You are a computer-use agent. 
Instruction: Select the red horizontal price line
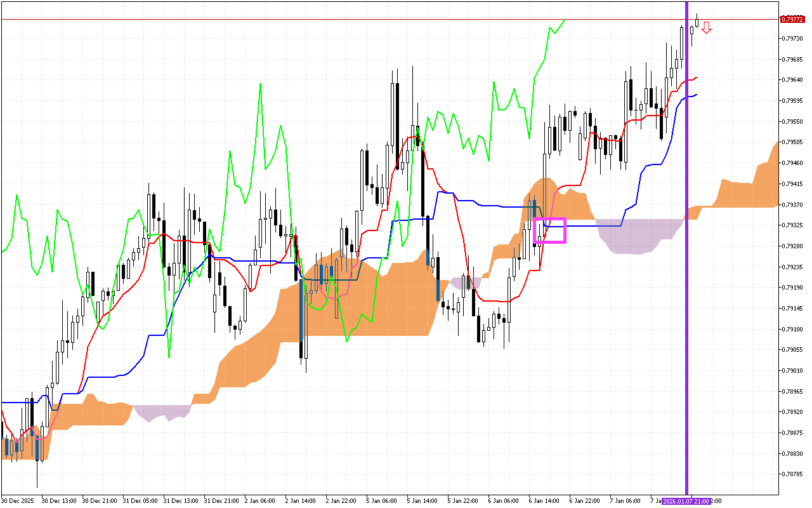[x=317, y=19]
